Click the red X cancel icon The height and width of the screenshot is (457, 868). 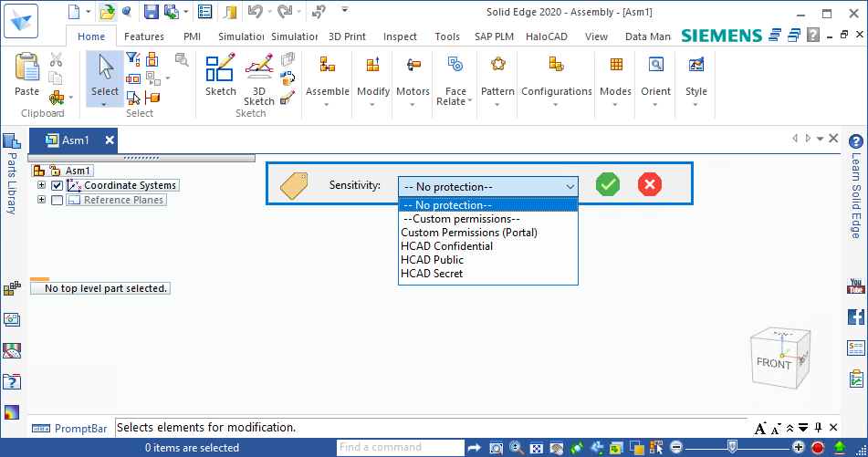650,185
